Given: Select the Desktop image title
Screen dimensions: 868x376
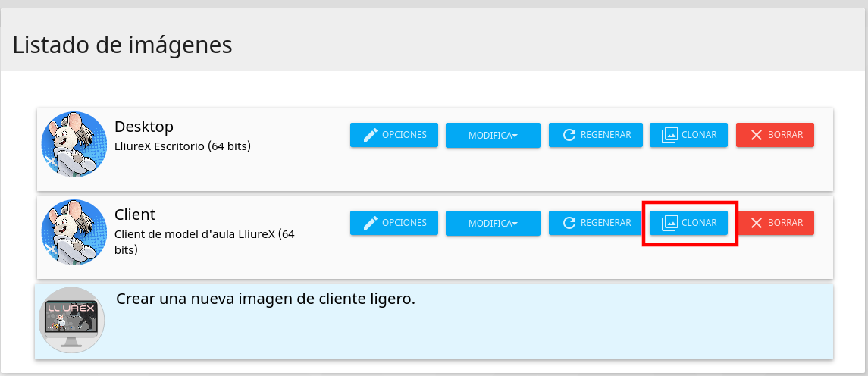Looking at the screenshot, I should (144, 127).
